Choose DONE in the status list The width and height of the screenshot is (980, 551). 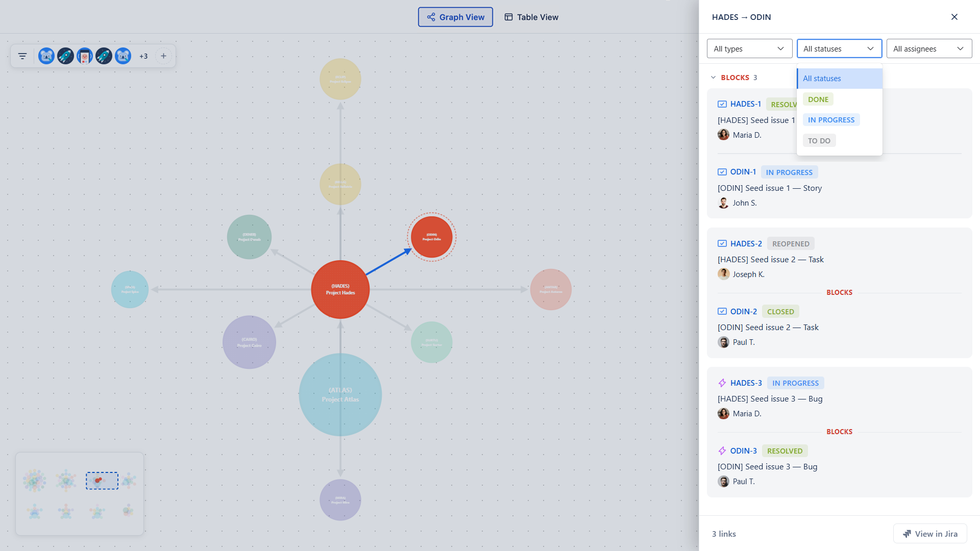(818, 99)
